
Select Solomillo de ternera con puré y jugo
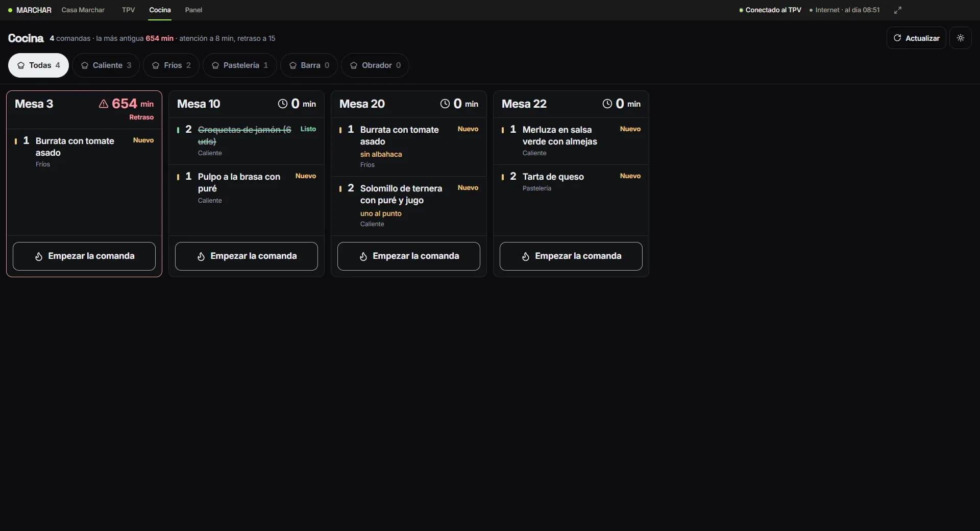409,206
